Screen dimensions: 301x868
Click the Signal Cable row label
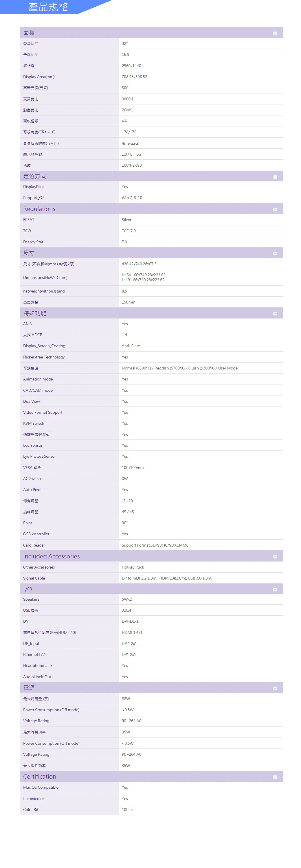(34, 578)
